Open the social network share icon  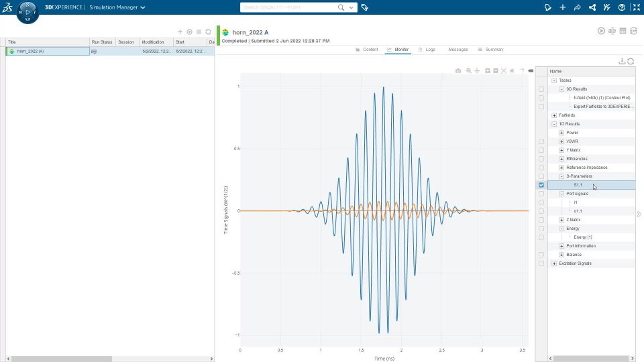tap(592, 7)
